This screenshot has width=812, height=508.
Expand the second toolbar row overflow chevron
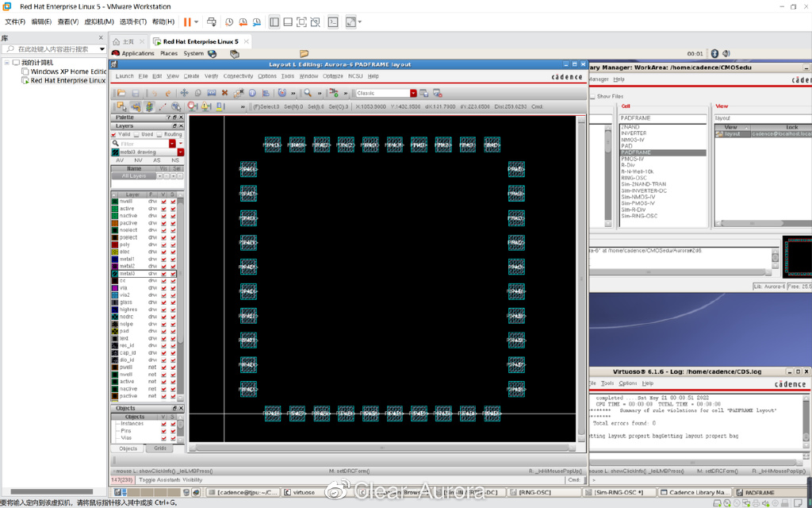tap(243, 107)
